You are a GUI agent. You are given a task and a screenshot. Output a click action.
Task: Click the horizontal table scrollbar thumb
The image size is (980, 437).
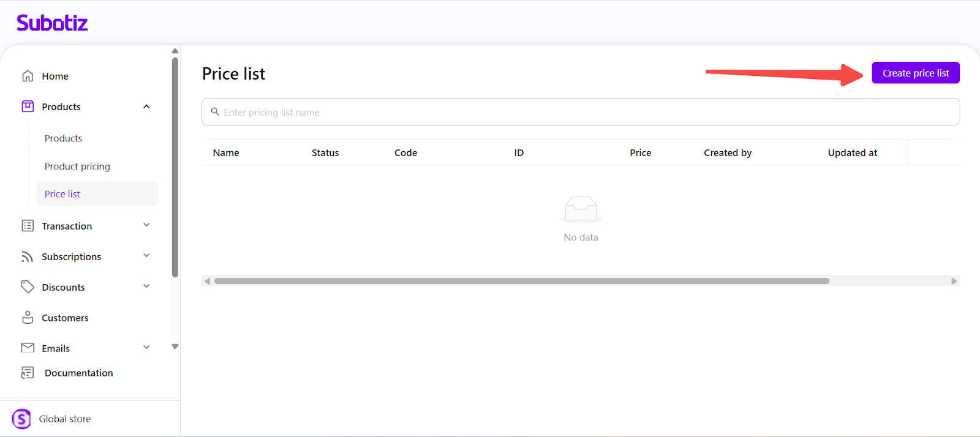[521, 281]
